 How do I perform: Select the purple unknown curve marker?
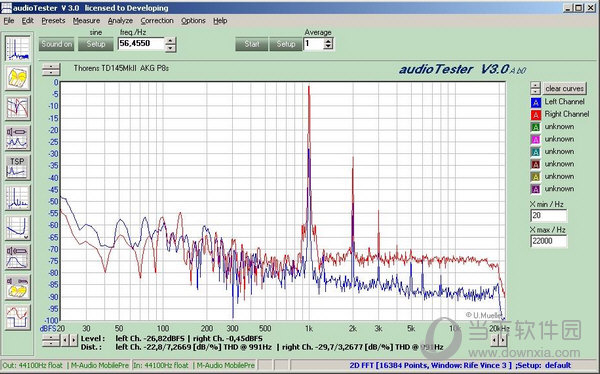pos(536,189)
